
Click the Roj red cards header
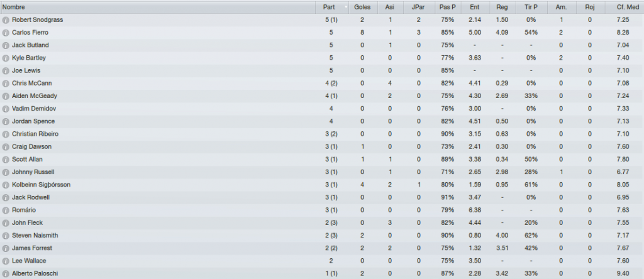590,7
